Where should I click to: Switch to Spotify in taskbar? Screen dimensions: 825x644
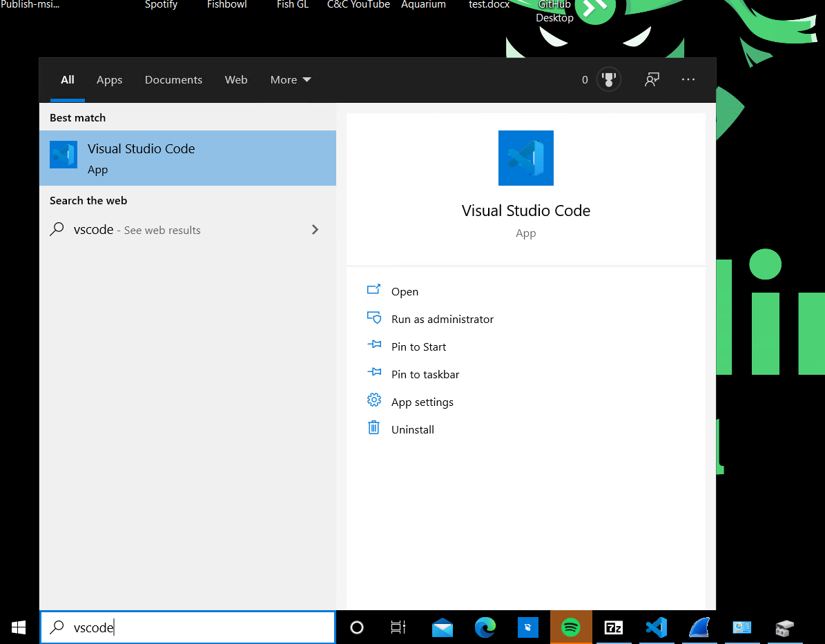pos(571,627)
